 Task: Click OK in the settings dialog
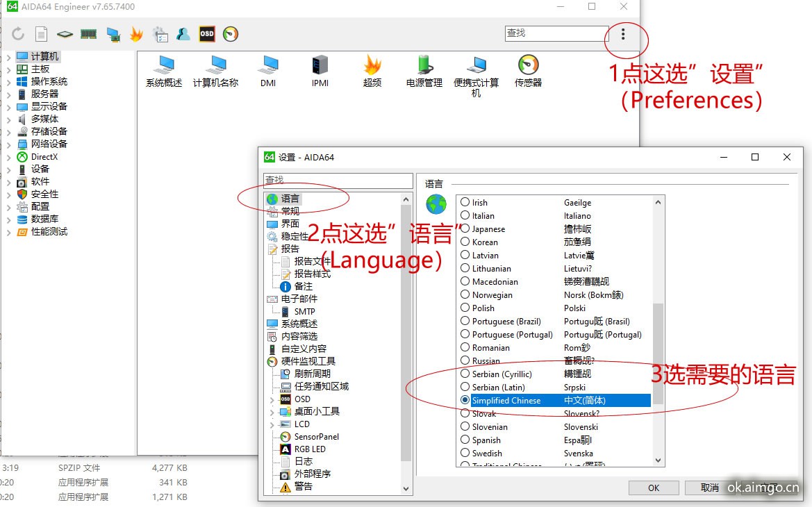[654, 488]
